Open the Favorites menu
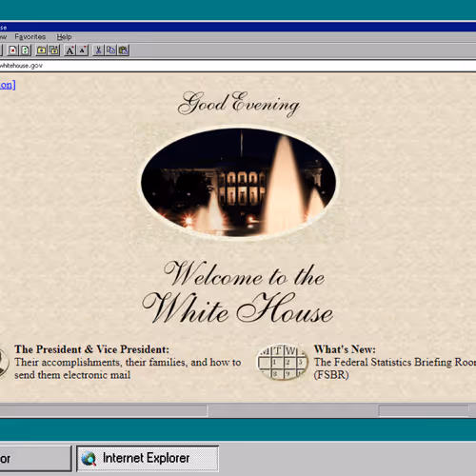Image resolution: width=476 pixels, height=476 pixels. click(30, 37)
